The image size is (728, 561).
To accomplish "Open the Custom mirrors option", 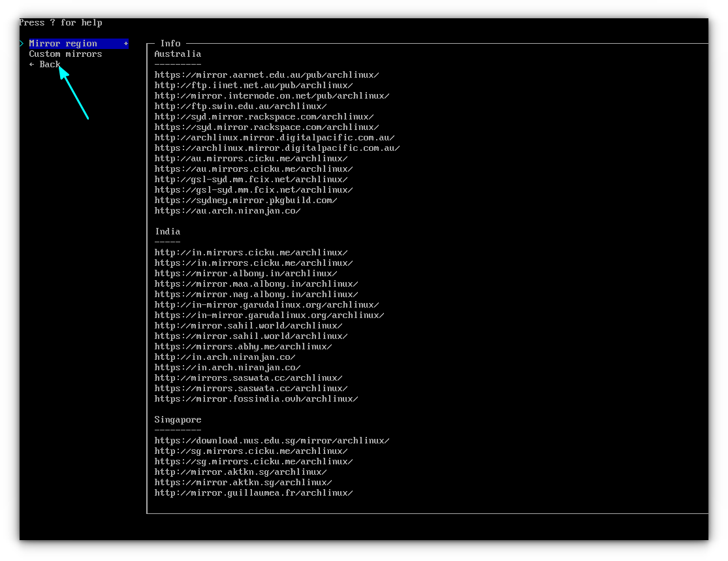I will click(x=65, y=54).
